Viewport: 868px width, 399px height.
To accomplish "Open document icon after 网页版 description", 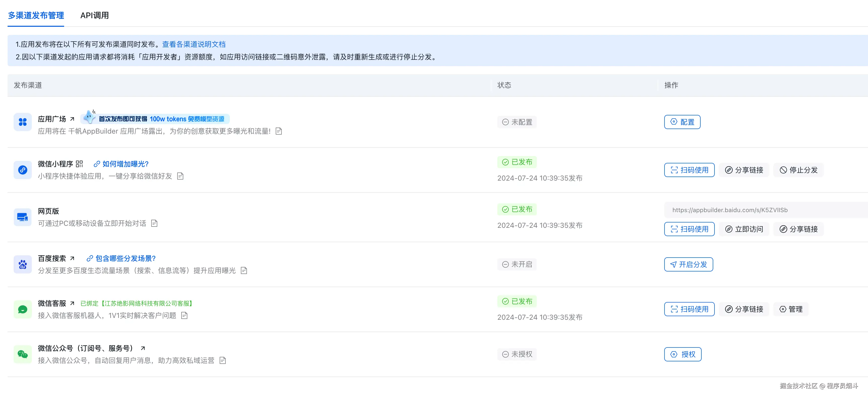I will tap(154, 223).
